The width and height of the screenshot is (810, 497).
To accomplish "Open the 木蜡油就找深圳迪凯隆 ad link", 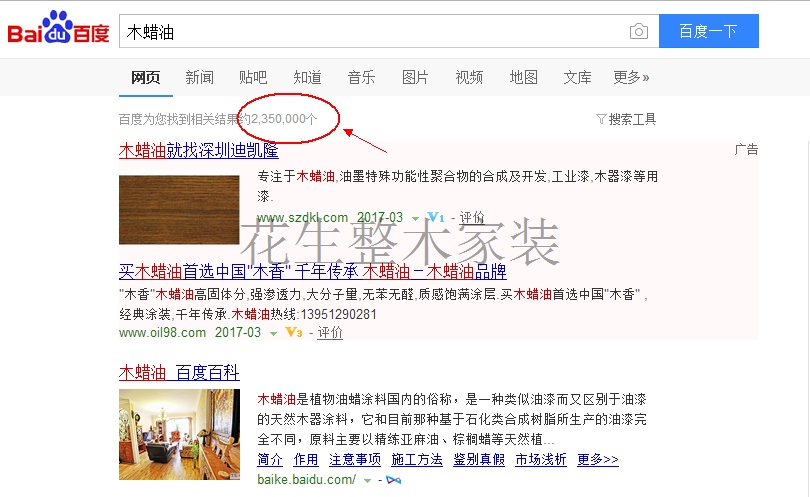I will (199, 150).
